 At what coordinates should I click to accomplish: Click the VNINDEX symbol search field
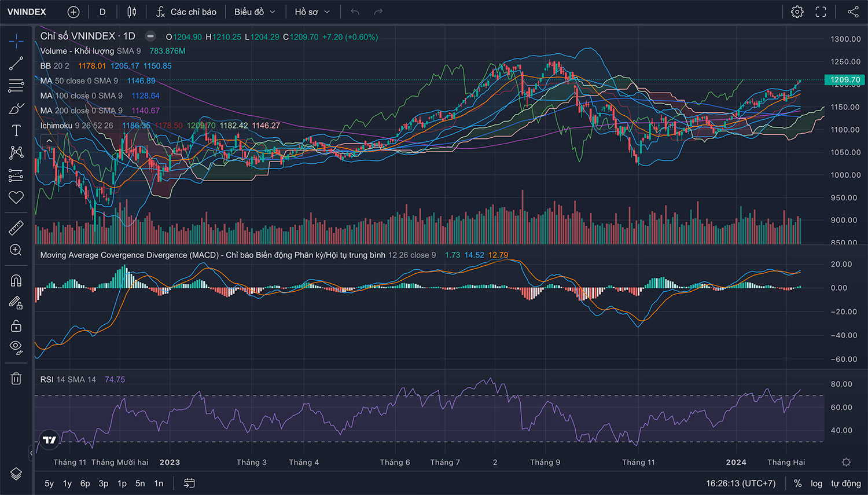(x=27, y=12)
